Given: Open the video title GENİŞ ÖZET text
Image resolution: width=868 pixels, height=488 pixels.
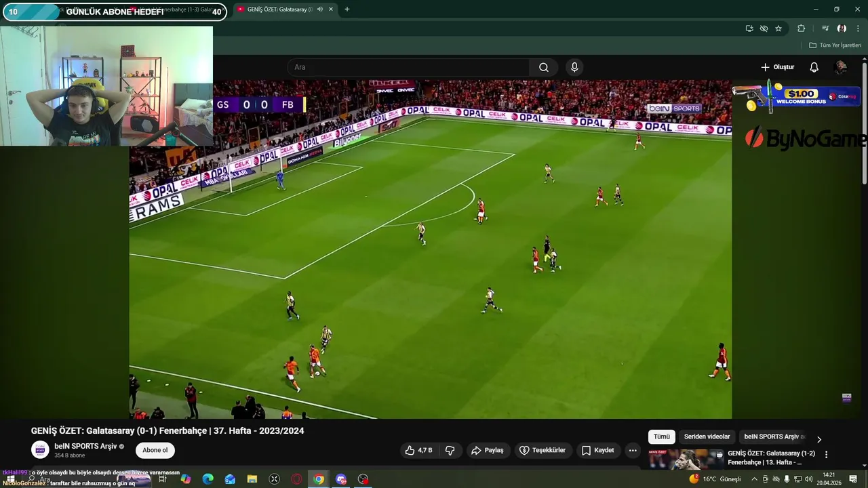Looking at the screenshot, I should point(167,431).
